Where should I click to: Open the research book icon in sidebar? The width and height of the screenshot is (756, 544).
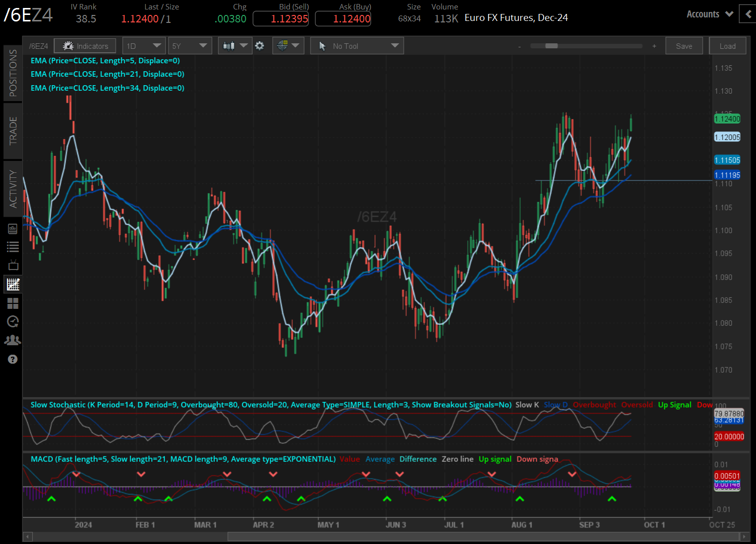13,229
